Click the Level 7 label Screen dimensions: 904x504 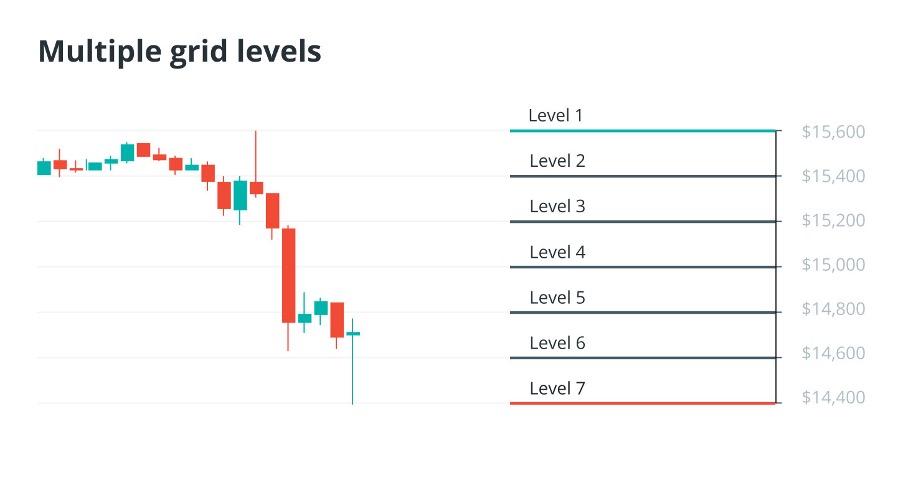click(x=556, y=388)
